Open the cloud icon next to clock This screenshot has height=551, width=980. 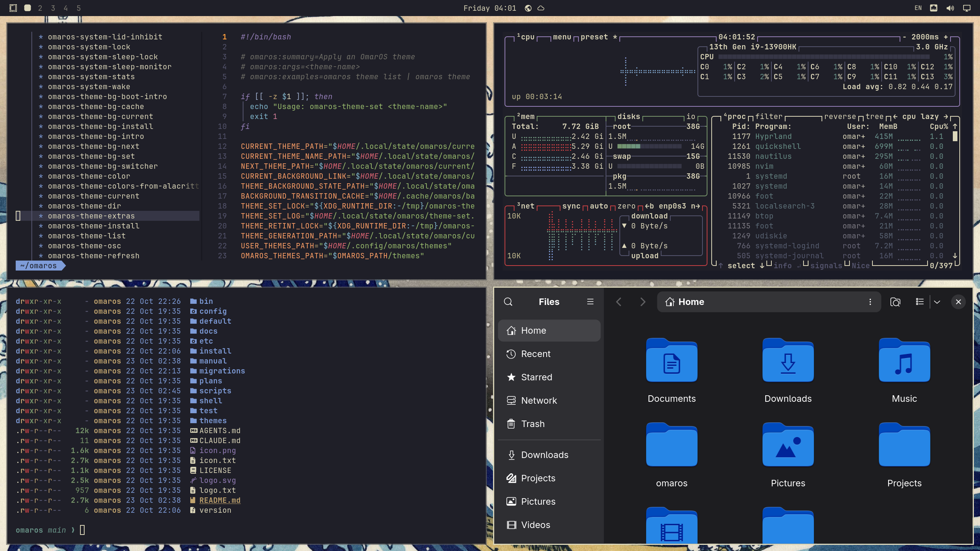tap(541, 8)
